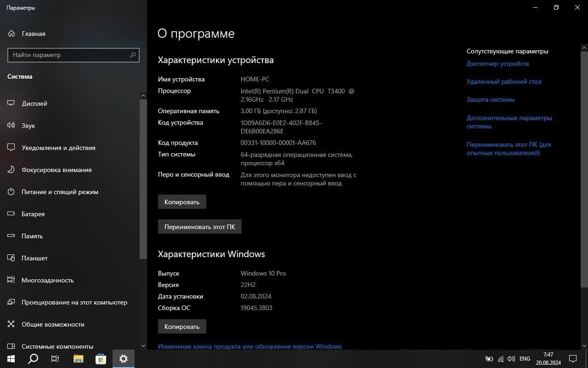Click Копировать under Характеристики устройства
This screenshot has height=368, width=588.
[x=182, y=202]
